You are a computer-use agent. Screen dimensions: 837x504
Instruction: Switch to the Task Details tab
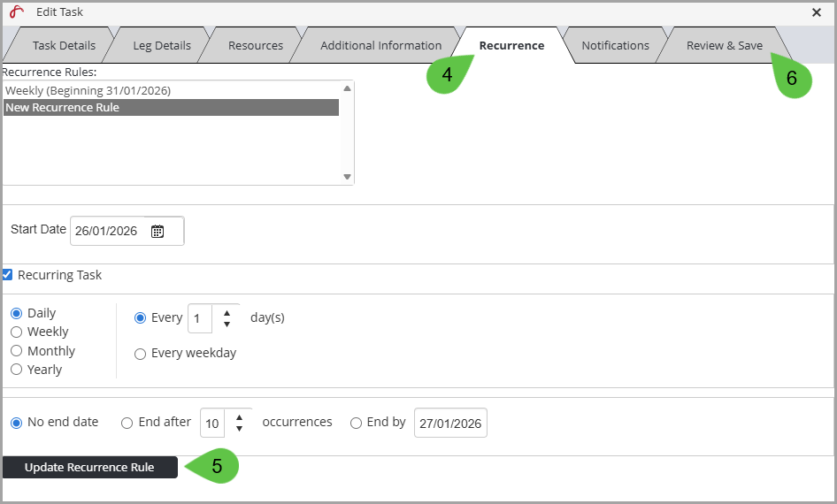(x=63, y=46)
